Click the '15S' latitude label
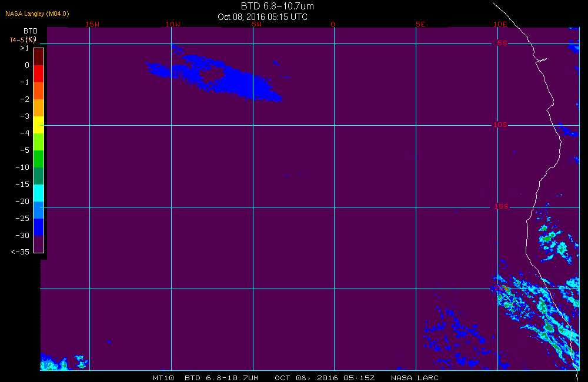Viewport: 588px width, 382px height. 502,206
